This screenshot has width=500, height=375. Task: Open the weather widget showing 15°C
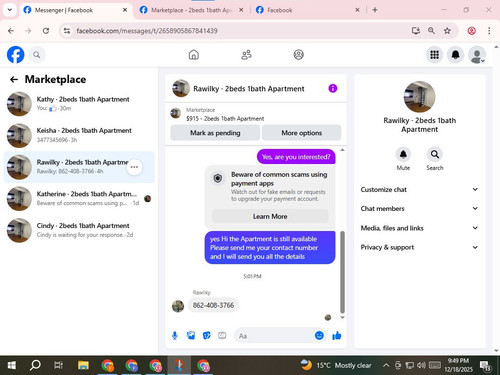[336, 365]
